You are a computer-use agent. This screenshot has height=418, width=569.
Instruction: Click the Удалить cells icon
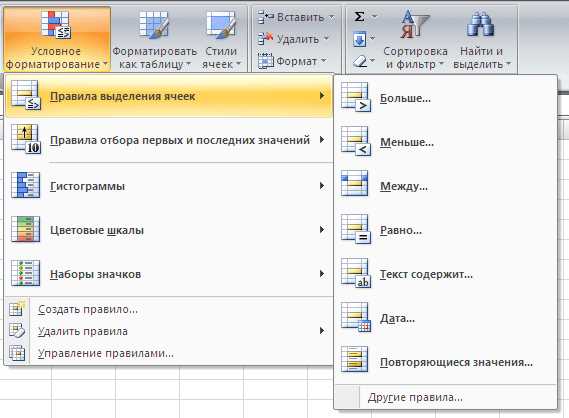pos(266,39)
